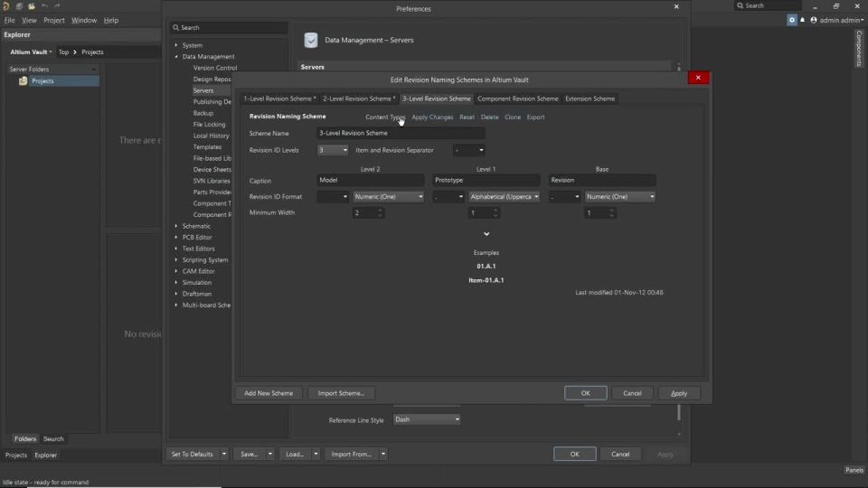The width and height of the screenshot is (868, 488).
Task: Open the Help menu
Action: (x=110, y=20)
